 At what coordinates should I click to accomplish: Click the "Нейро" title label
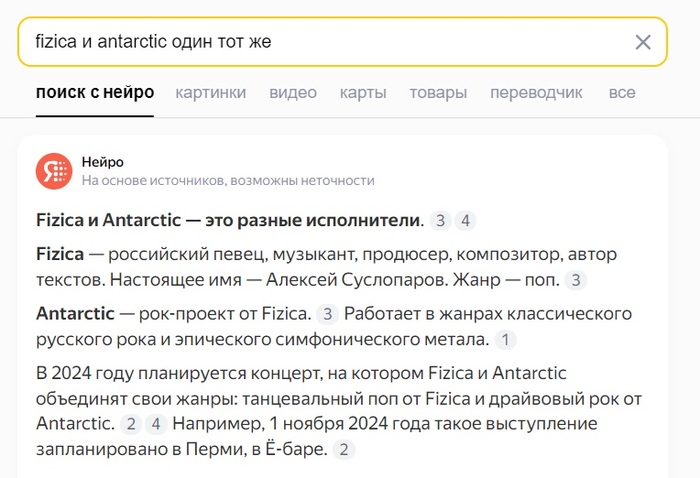103,162
